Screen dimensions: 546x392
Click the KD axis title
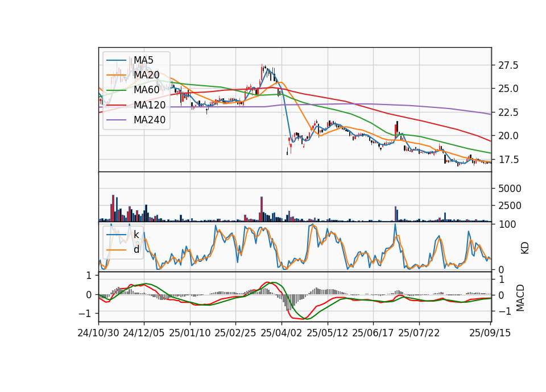(525, 248)
